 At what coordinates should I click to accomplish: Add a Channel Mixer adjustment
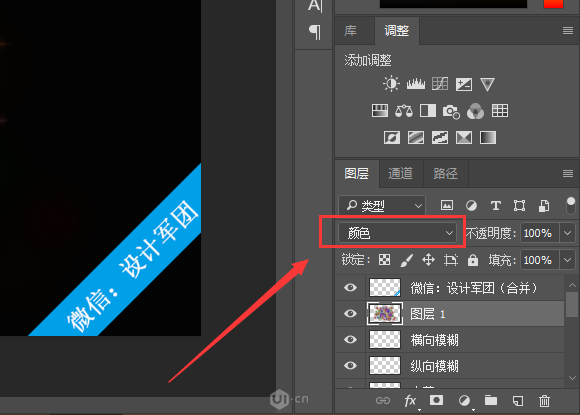[475, 111]
